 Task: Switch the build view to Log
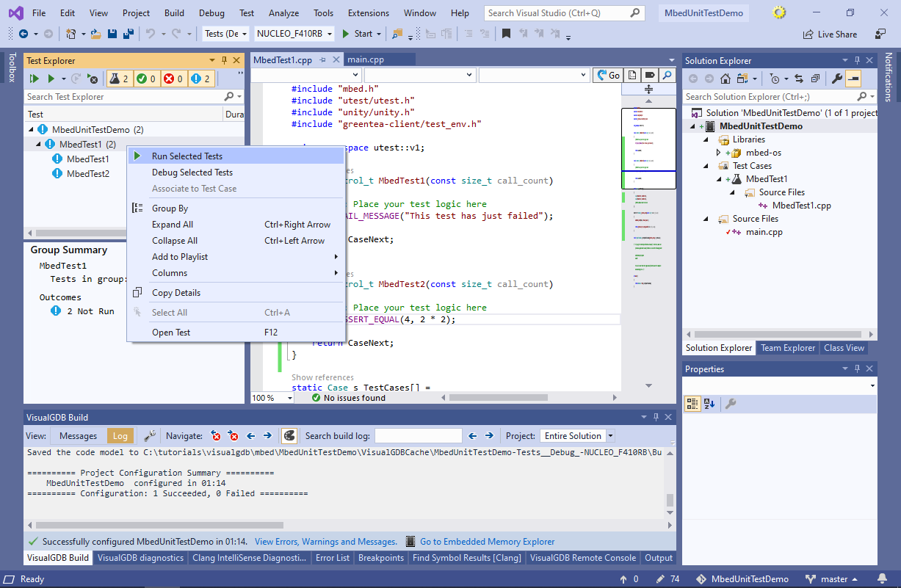(120, 436)
